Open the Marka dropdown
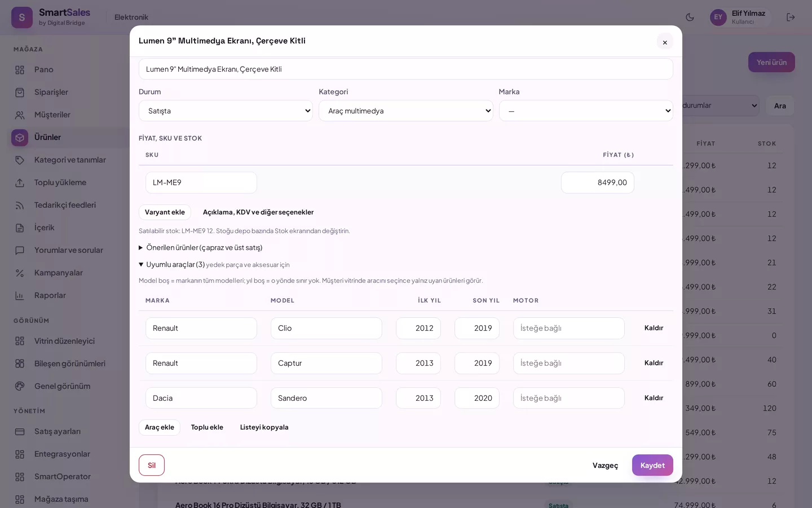Image resolution: width=812 pixels, height=508 pixels. pos(586,111)
